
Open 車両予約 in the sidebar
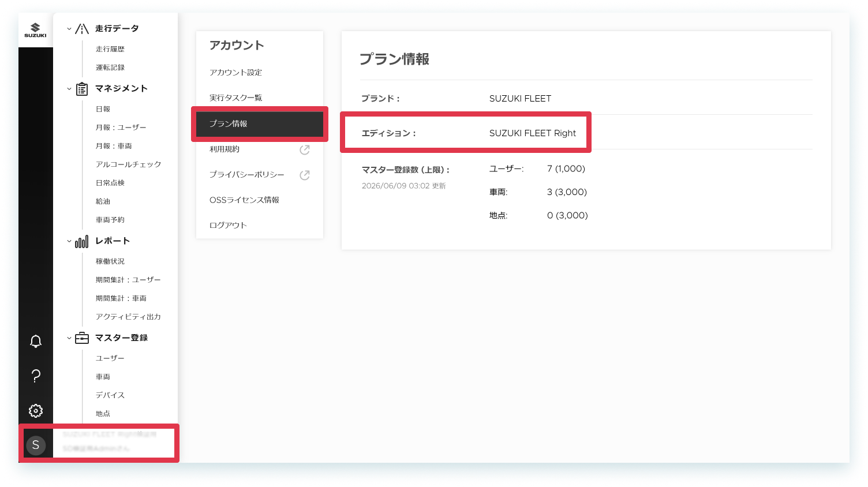click(110, 220)
